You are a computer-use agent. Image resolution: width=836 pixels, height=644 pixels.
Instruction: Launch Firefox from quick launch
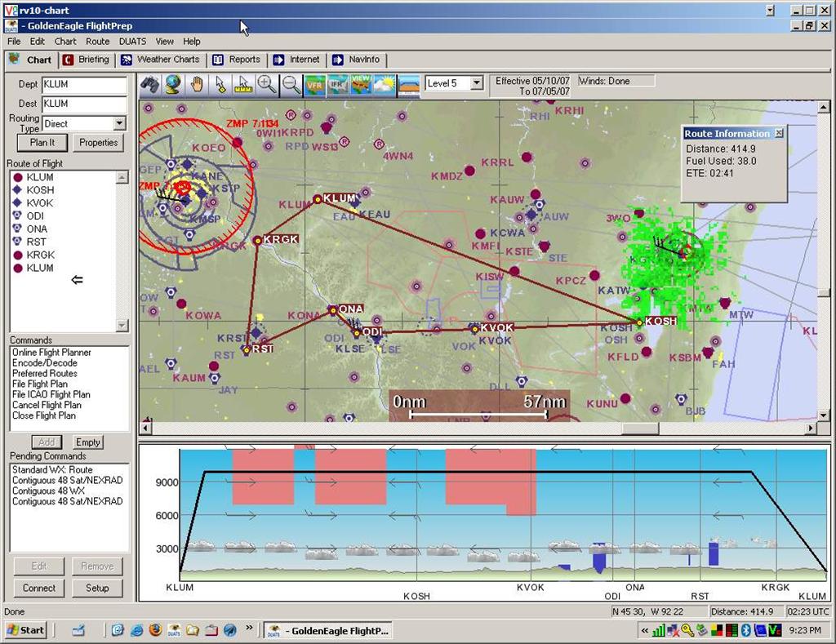(x=155, y=630)
